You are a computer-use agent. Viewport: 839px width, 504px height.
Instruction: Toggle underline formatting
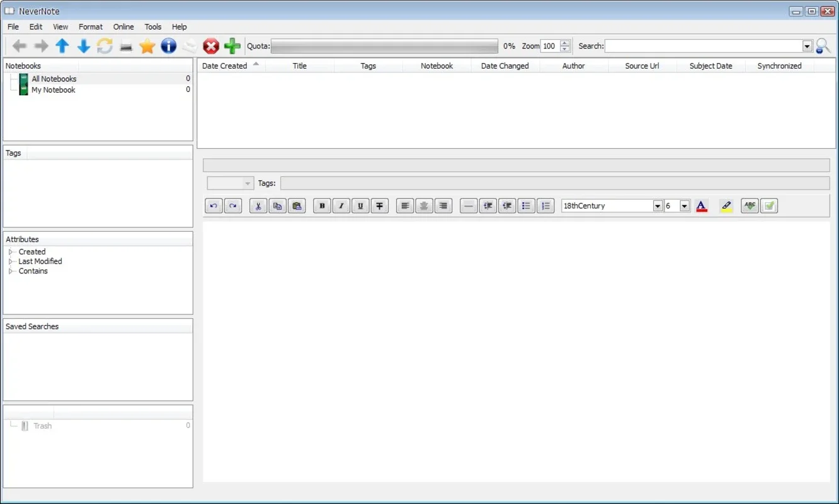[x=360, y=206]
